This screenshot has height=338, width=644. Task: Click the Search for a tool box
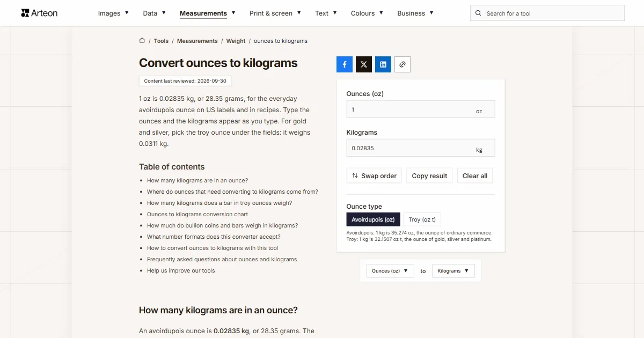click(x=547, y=13)
